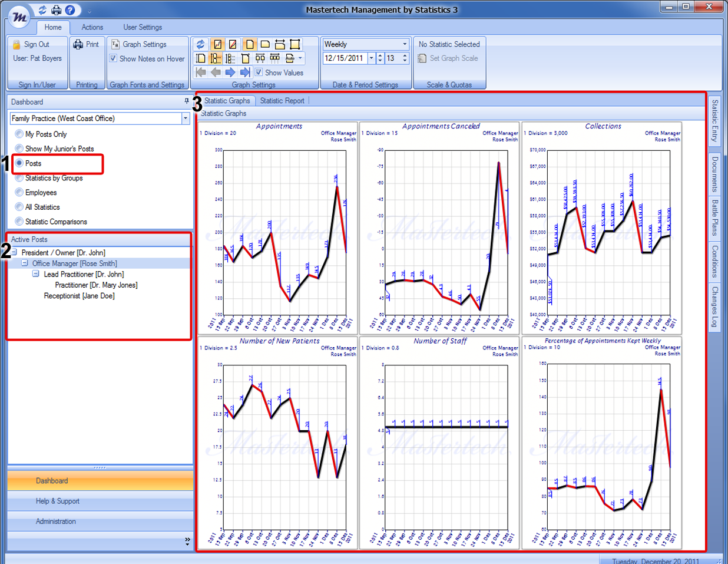Pin the Dashboard panel with the pushpin icon
Image resolution: width=728 pixels, height=564 pixels.
coord(187,101)
